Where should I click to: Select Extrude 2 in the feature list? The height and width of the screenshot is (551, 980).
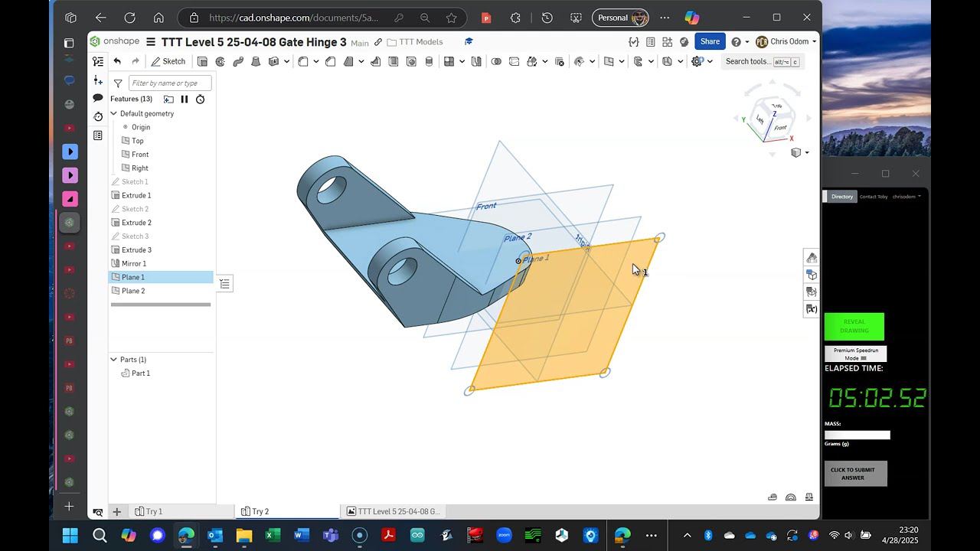click(x=161, y=223)
